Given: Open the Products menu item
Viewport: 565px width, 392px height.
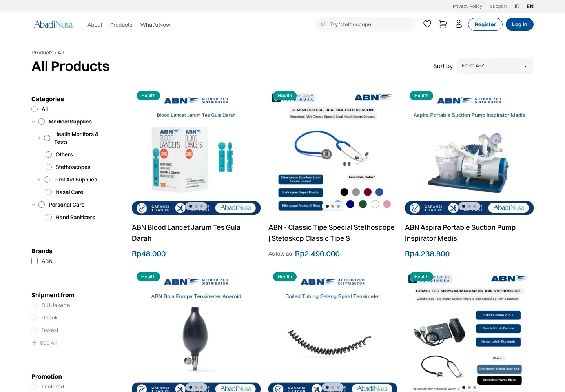Looking at the screenshot, I should 121,25.
